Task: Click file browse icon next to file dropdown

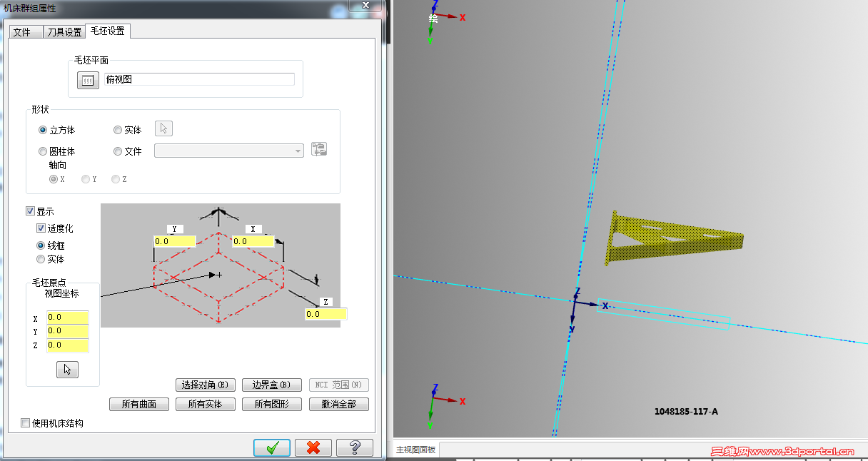Action: click(319, 150)
